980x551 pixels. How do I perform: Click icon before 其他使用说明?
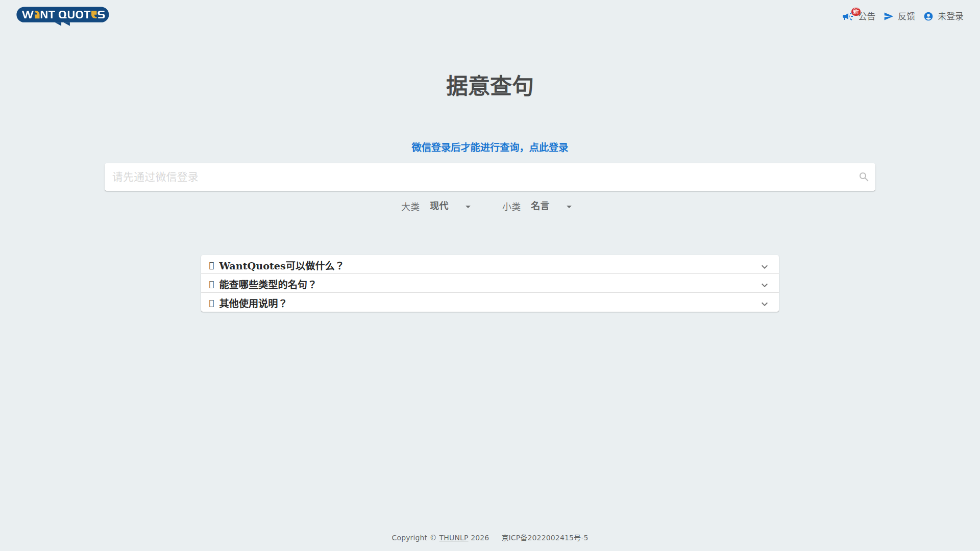point(211,304)
